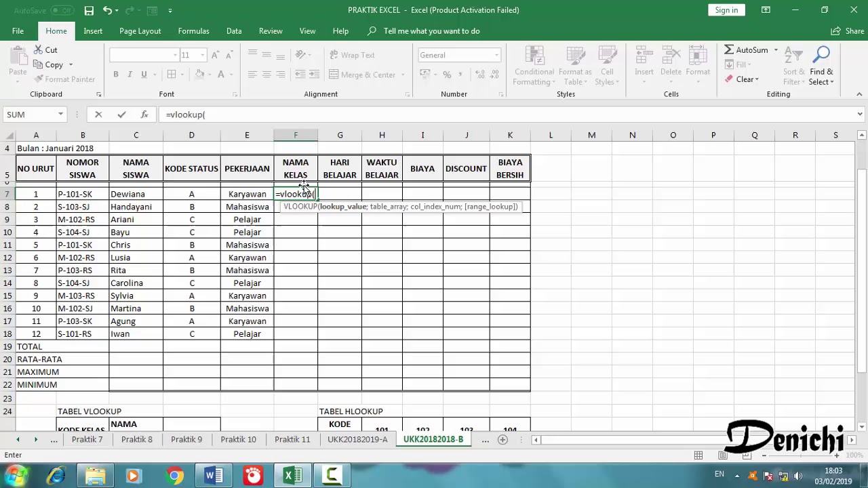
Task: Click the Bold B button
Action: tap(116, 75)
